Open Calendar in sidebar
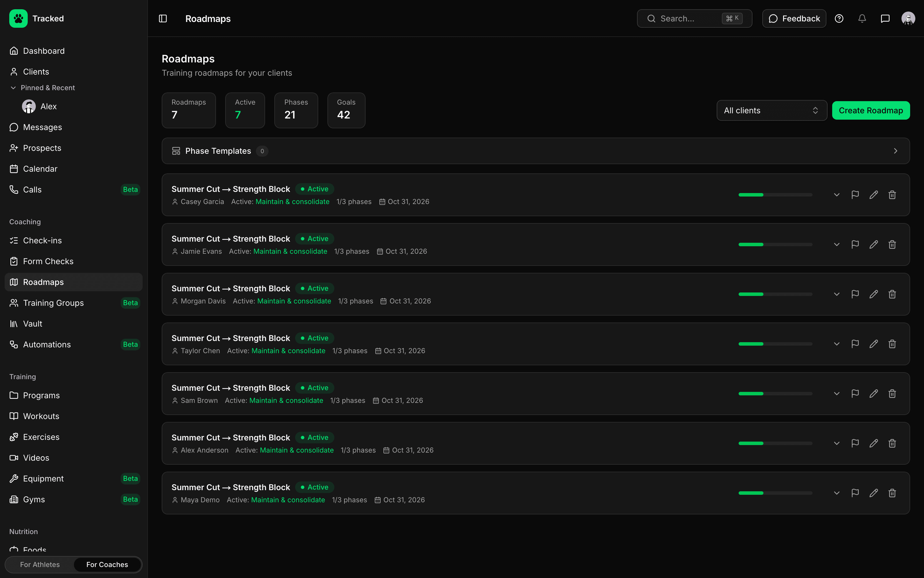Viewport: 924px width, 578px height. (x=73, y=169)
